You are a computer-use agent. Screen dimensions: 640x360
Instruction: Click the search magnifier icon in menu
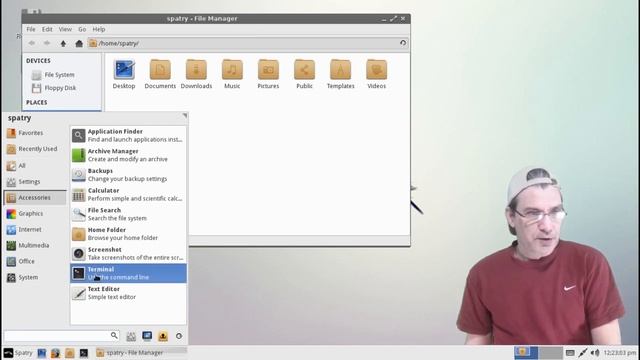[114, 336]
